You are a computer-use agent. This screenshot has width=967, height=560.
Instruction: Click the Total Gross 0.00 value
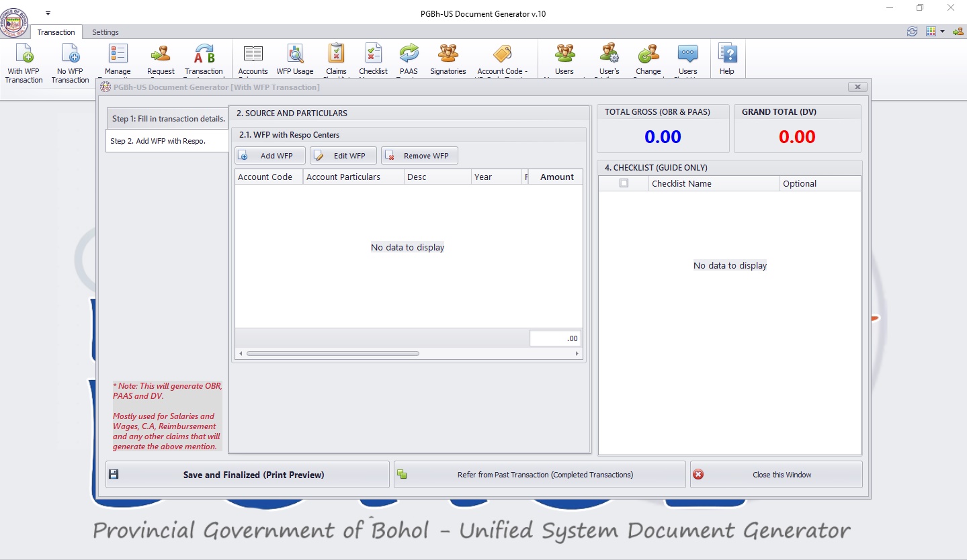tap(663, 137)
